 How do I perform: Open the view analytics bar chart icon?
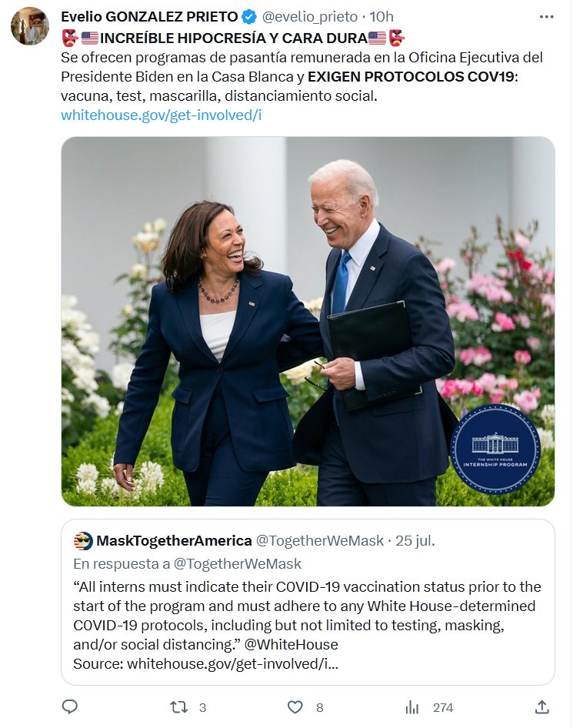point(412,706)
